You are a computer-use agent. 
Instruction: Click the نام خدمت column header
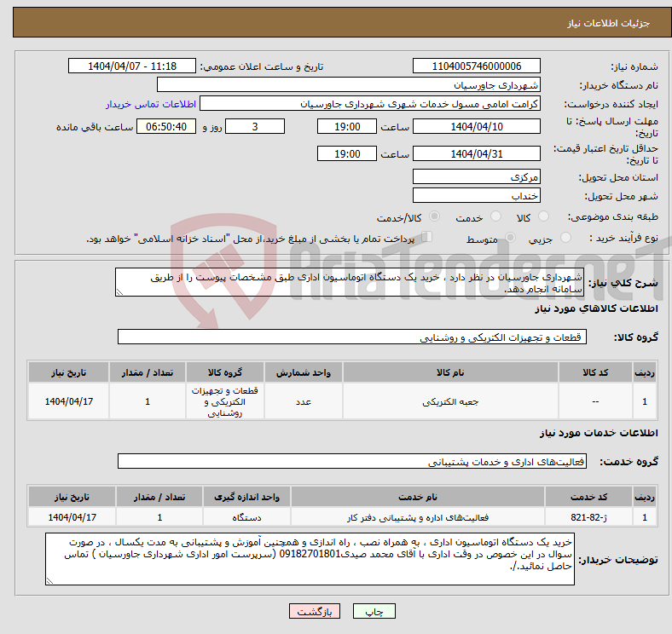point(418,497)
